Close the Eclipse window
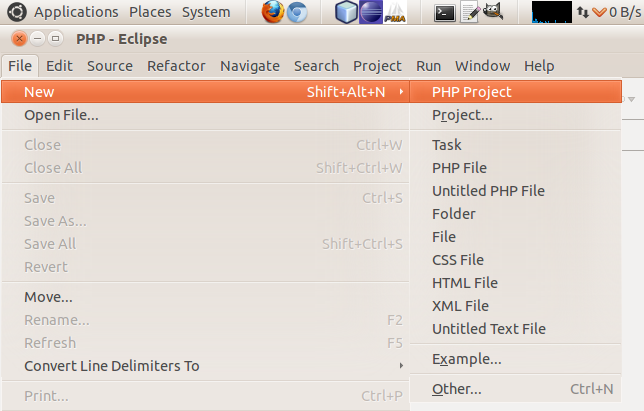 pyautogui.click(x=19, y=39)
